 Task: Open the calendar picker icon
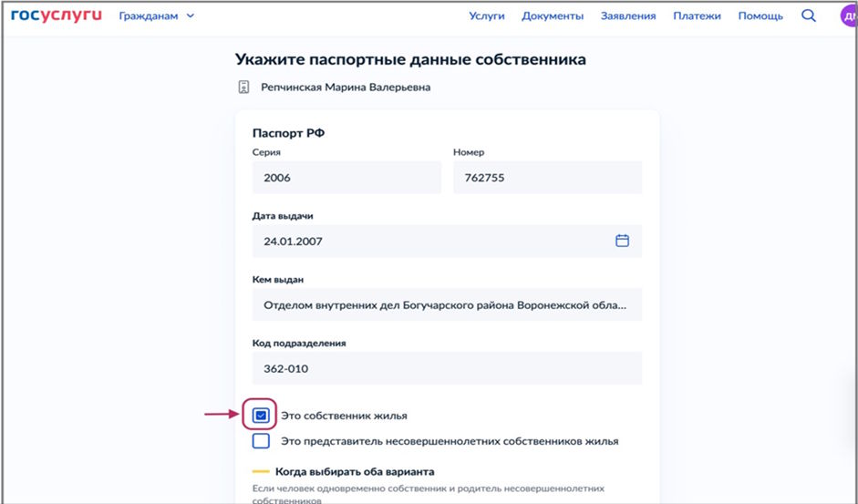tap(622, 241)
